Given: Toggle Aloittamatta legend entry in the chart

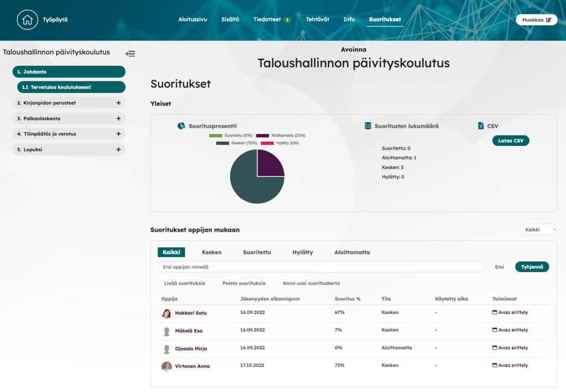Looking at the screenshot, I should coord(280,135).
